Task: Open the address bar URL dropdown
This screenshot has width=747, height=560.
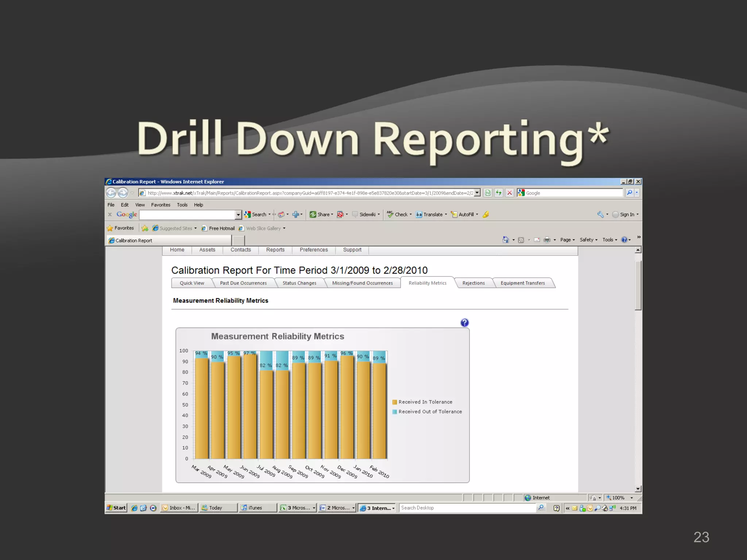Action: tap(477, 192)
